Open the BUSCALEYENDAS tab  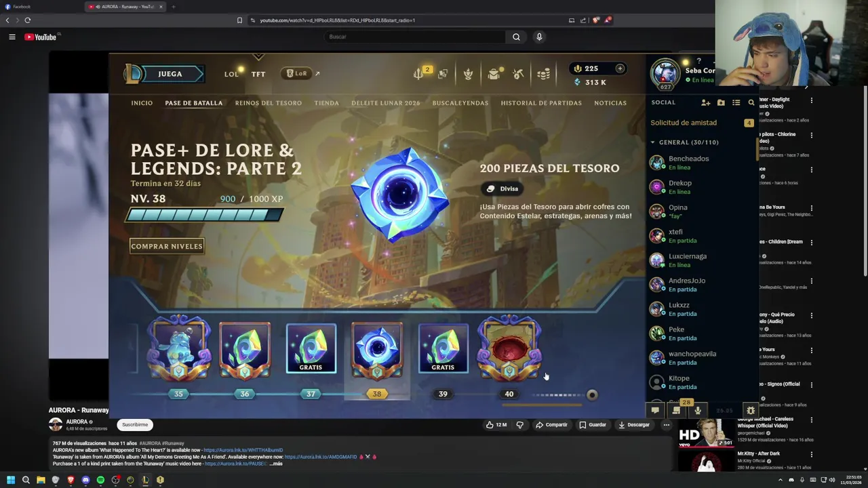point(460,103)
